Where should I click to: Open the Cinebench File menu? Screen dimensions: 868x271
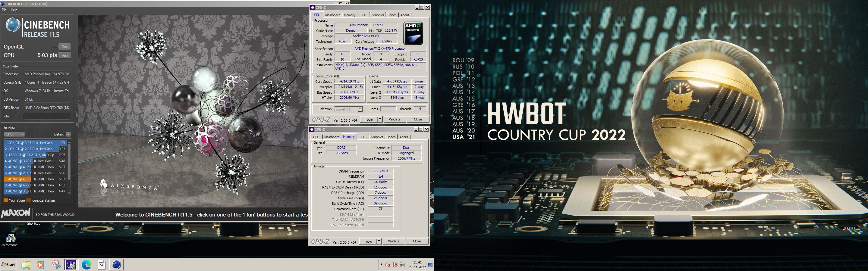tap(4, 10)
